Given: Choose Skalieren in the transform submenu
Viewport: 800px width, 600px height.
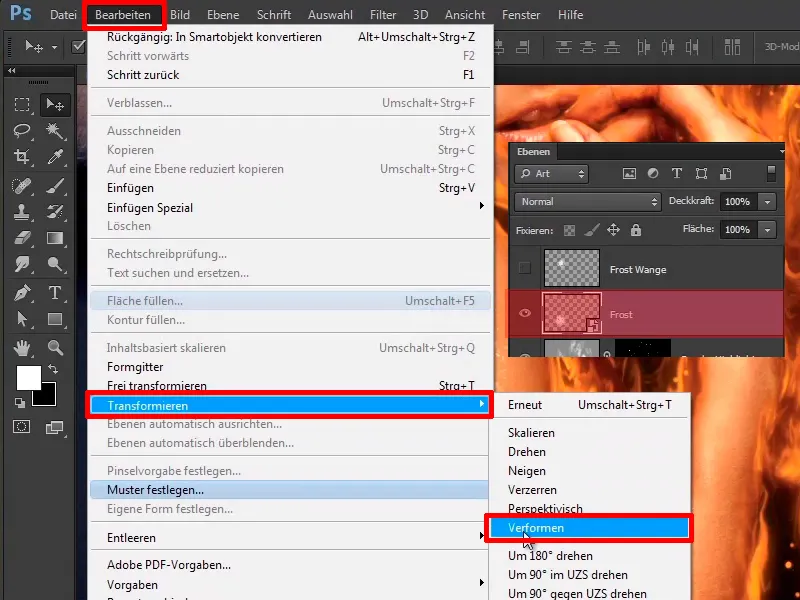Looking at the screenshot, I should (590, 433).
